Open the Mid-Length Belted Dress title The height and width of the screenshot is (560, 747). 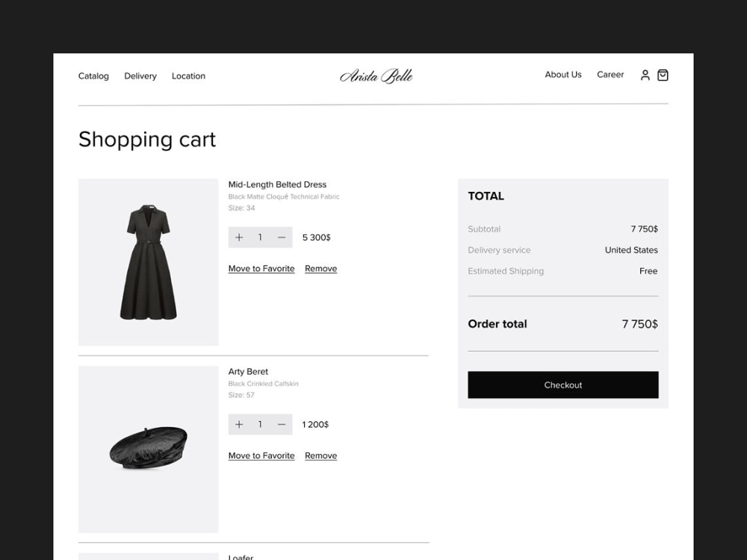coord(277,184)
